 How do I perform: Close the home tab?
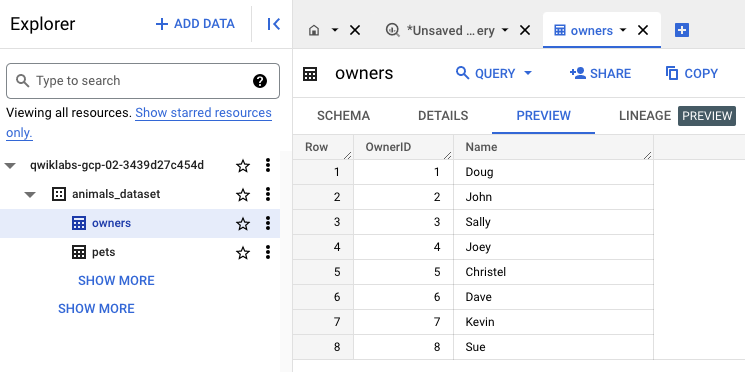[355, 30]
